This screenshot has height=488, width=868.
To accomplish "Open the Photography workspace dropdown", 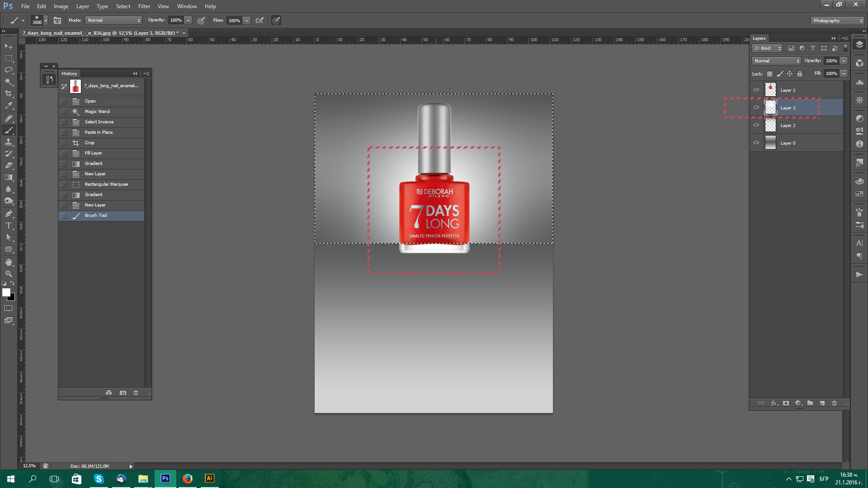I will coord(837,20).
